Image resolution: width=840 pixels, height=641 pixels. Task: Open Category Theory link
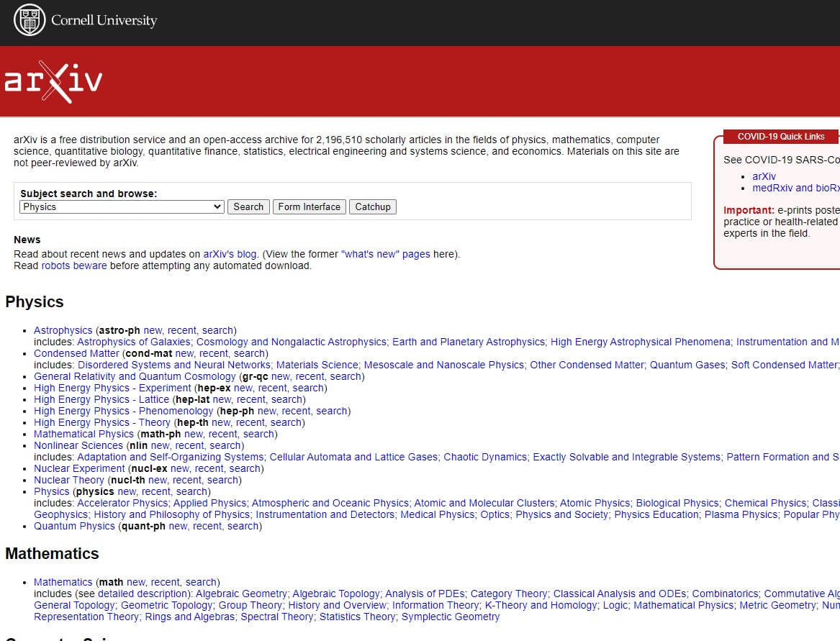(x=509, y=594)
